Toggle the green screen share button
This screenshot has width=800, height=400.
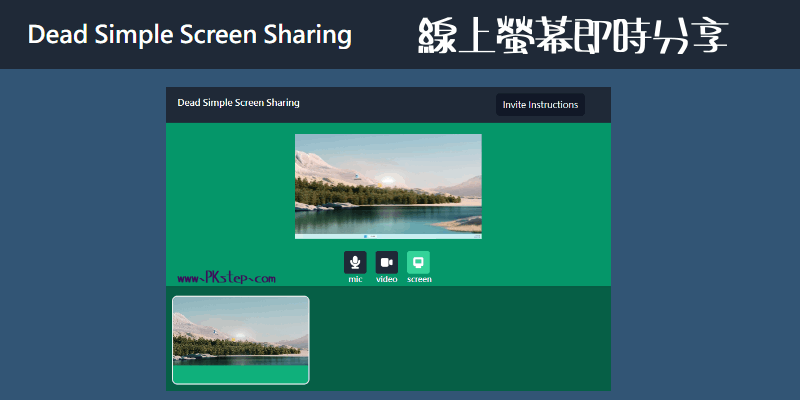[418, 262]
